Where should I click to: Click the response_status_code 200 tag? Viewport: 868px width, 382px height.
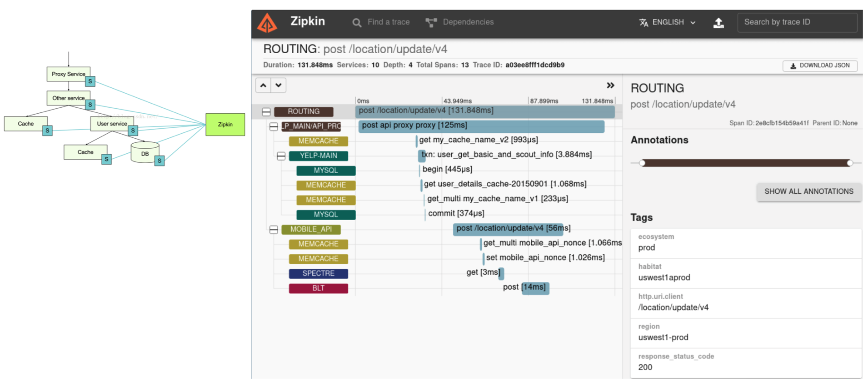(746, 363)
